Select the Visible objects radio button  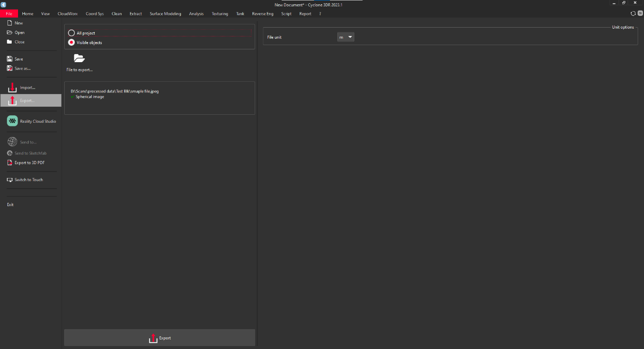pyautogui.click(x=71, y=42)
